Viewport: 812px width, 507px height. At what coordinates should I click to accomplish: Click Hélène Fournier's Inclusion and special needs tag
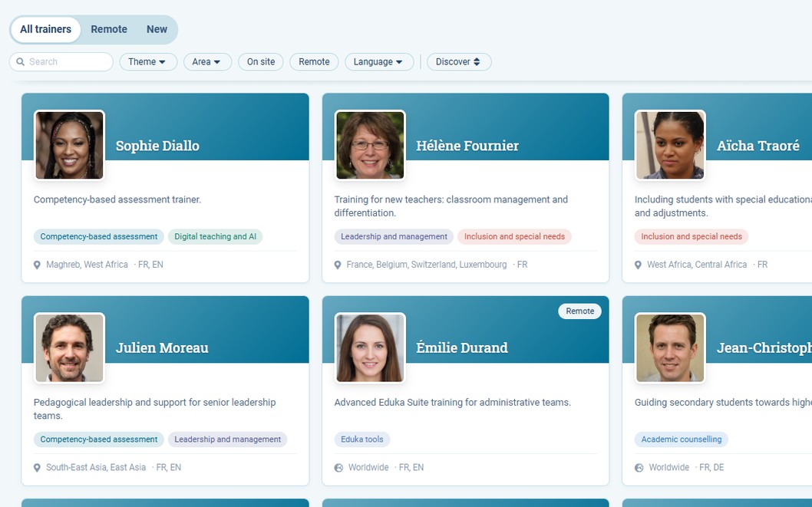click(x=514, y=236)
